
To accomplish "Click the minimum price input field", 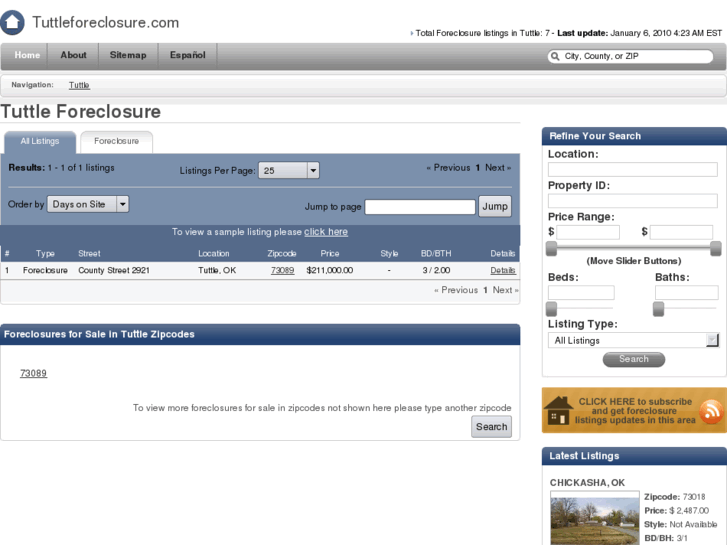I will pyautogui.click(x=588, y=232).
